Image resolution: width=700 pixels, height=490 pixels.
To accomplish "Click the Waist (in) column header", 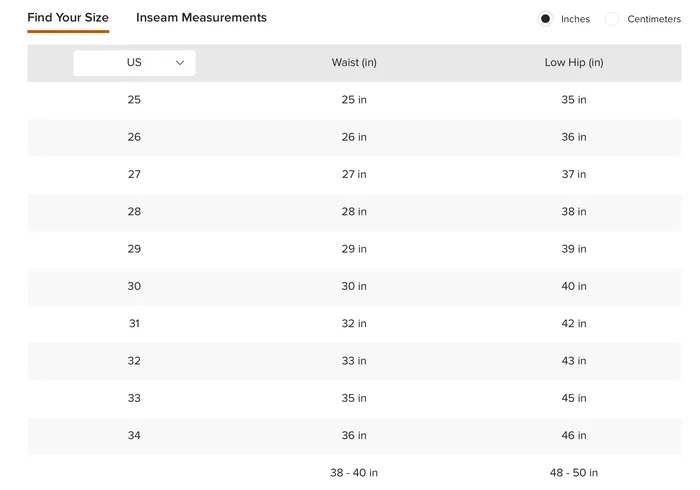I will (x=354, y=62).
